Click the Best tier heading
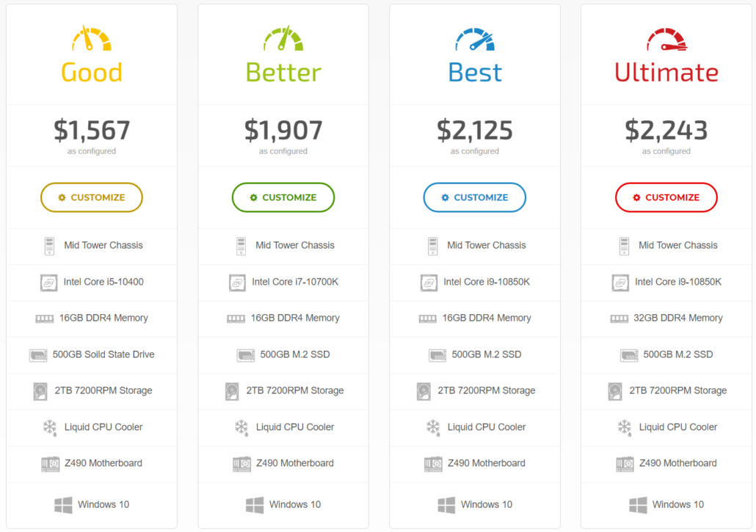 click(x=475, y=73)
